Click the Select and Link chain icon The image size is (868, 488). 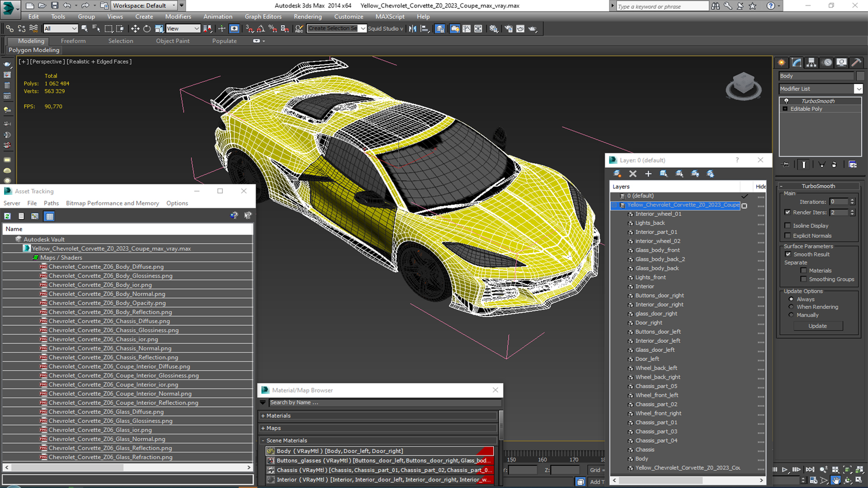[x=9, y=28]
